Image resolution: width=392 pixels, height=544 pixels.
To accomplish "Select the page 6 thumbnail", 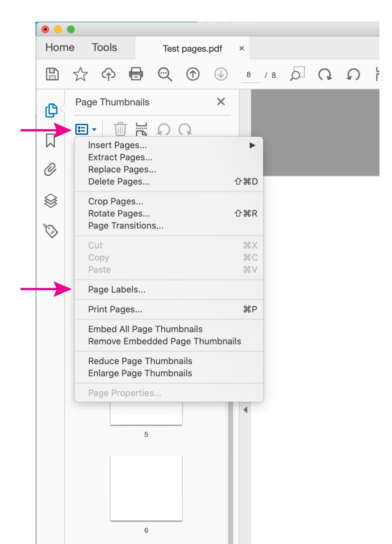I will pos(146,488).
